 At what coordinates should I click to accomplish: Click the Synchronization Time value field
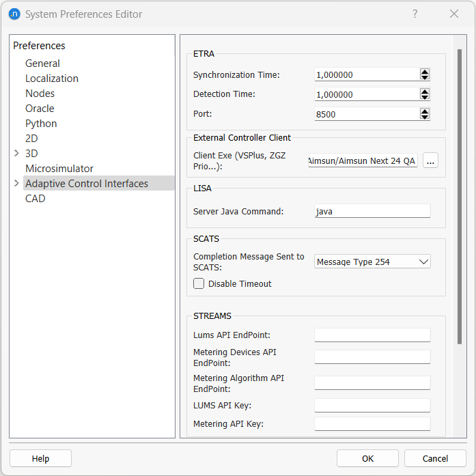coord(367,74)
